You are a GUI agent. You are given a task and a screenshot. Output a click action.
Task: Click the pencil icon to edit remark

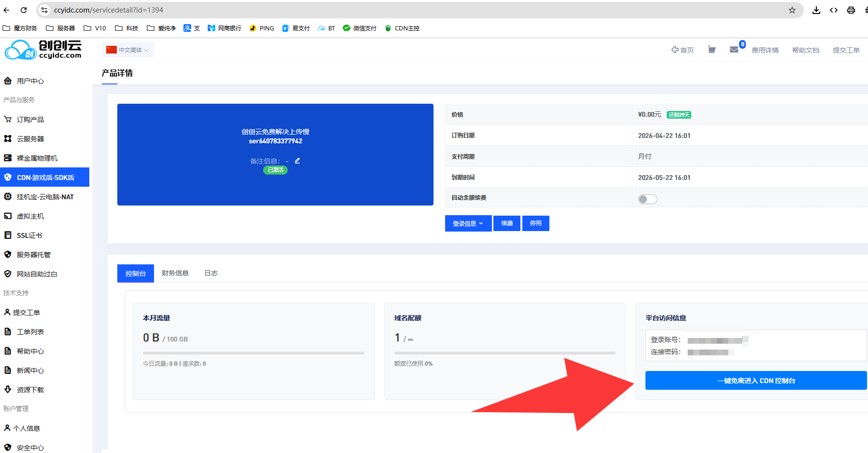pos(297,161)
